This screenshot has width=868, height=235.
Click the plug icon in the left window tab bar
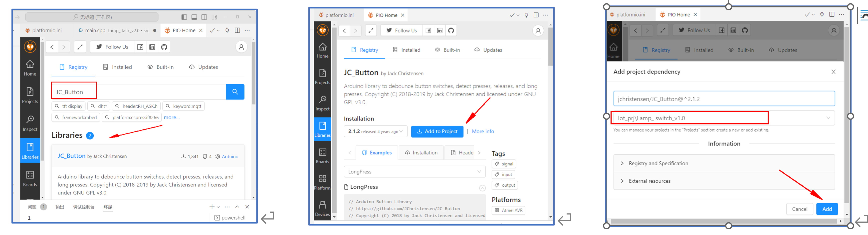227,30
